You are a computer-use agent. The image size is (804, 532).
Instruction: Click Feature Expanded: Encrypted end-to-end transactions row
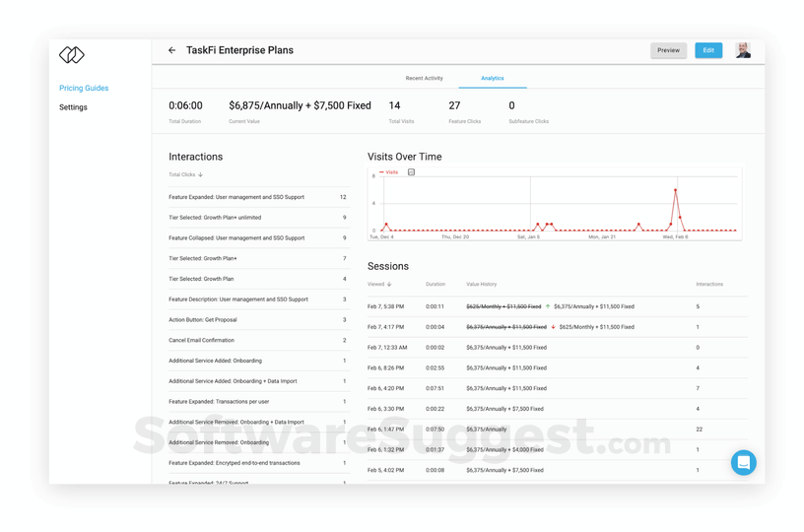[x=259, y=463]
